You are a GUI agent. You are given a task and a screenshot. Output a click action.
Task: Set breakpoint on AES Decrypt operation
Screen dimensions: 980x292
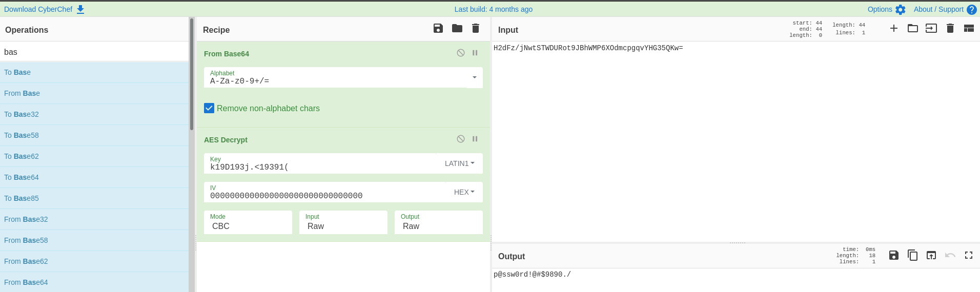click(x=475, y=139)
